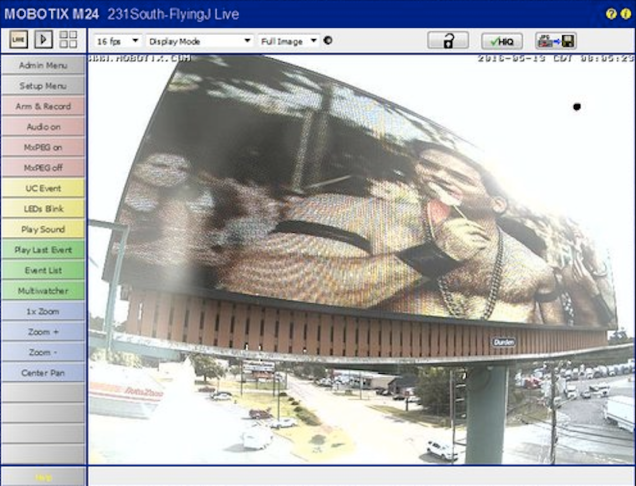Screen dimensions: 636x486
Task: Open the Admin Menu
Action: [x=44, y=65]
